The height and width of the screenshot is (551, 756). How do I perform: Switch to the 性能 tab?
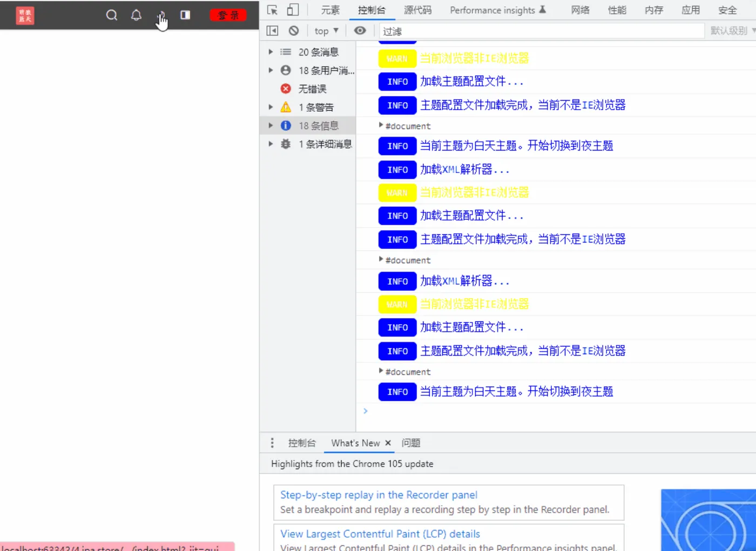617,10
